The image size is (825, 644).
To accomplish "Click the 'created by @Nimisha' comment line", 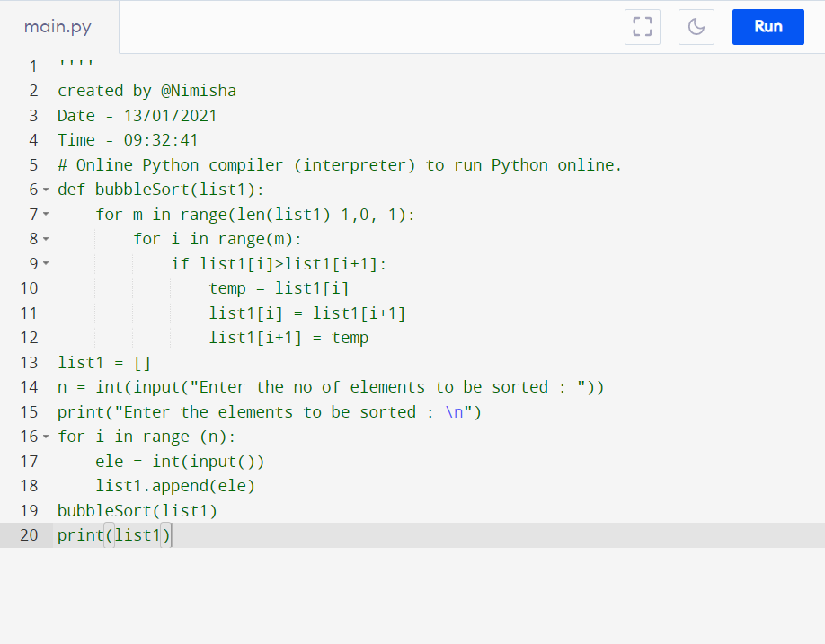I will pyautogui.click(x=146, y=91).
